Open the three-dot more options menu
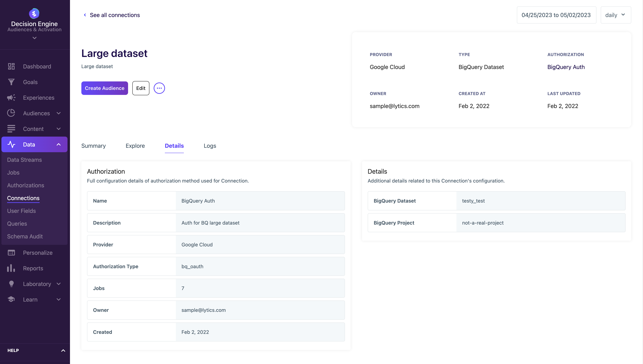The image size is (643, 364). 159,88
